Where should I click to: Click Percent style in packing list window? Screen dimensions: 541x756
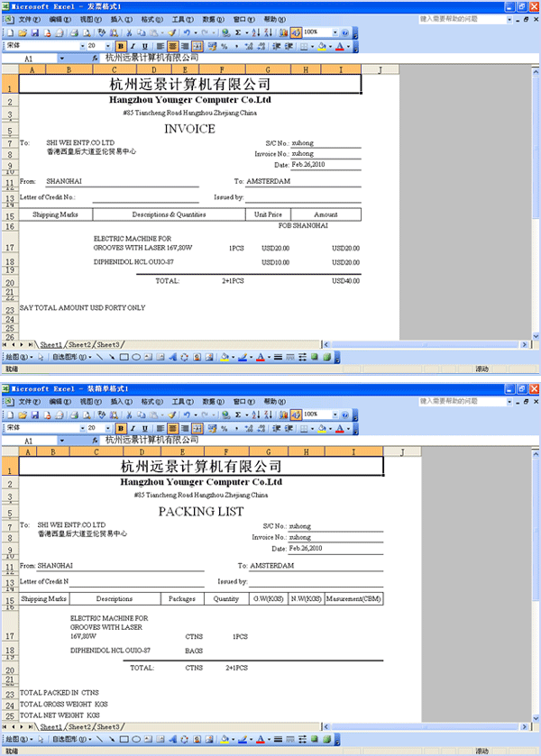pos(225,428)
